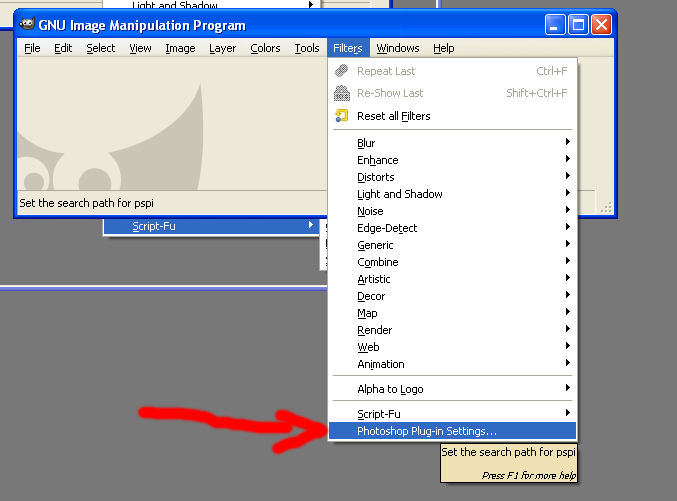Choose Reset all Filters

(x=452, y=116)
